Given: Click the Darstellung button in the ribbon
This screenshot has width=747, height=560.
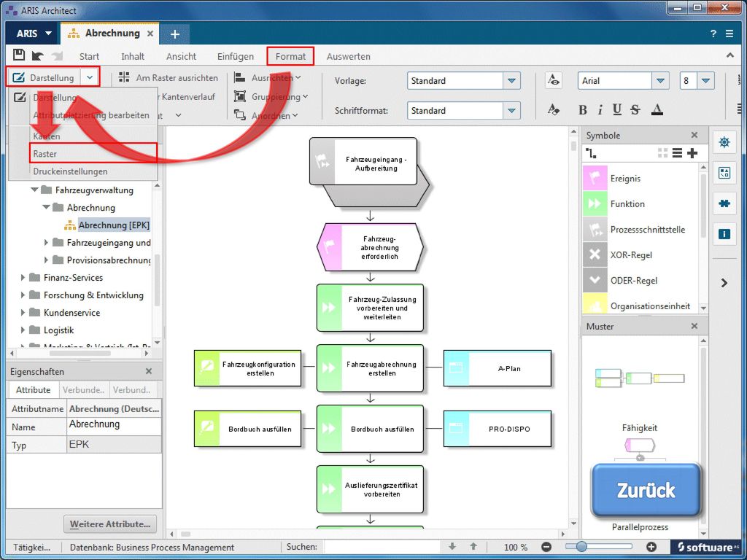Looking at the screenshot, I should pos(44,77).
